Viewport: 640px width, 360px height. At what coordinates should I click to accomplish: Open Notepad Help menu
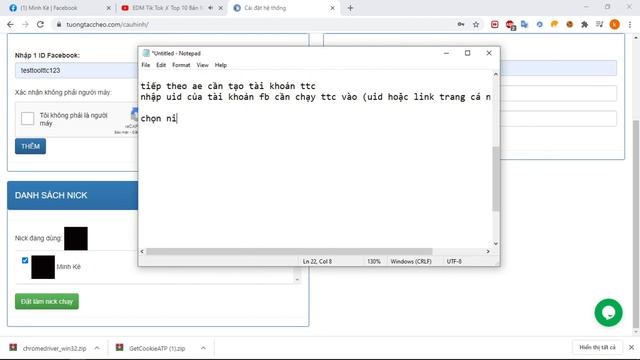221,65
